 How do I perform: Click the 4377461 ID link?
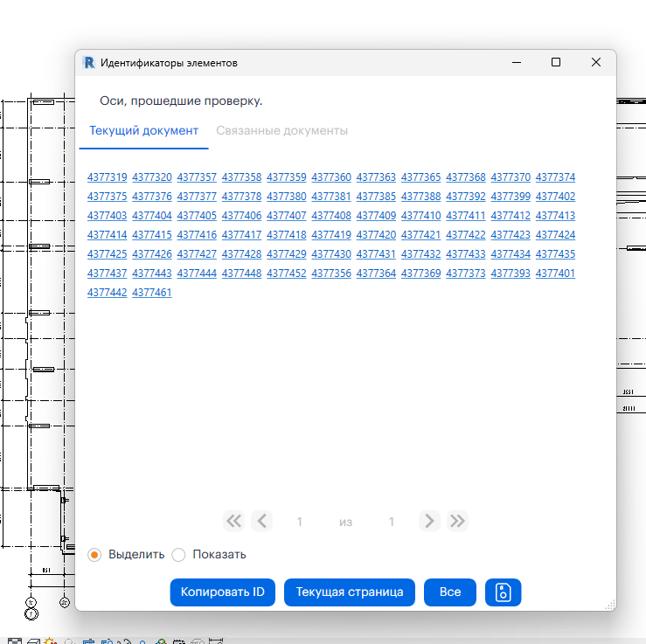152,293
